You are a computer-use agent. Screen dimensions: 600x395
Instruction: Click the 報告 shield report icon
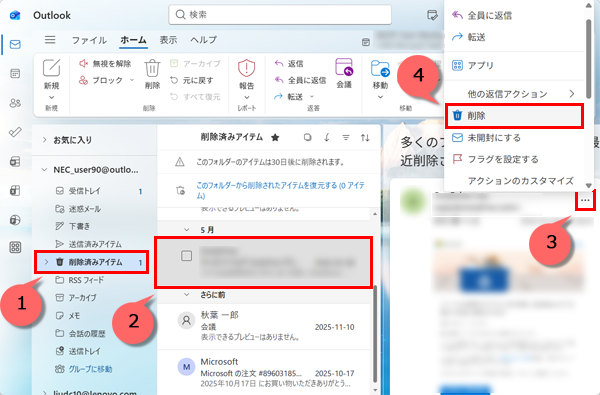(x=246, y=69)
